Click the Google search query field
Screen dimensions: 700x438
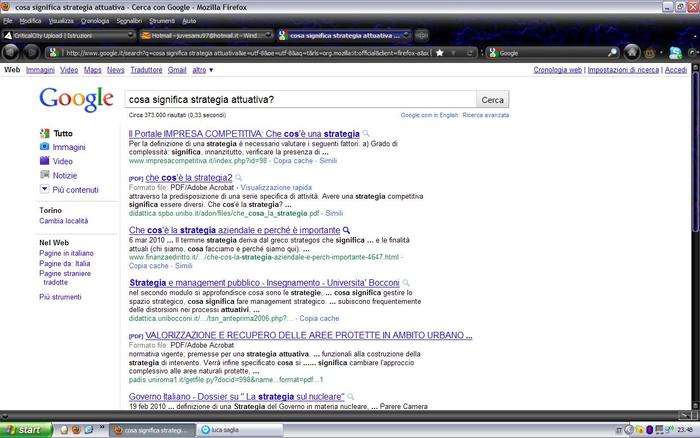300,100
